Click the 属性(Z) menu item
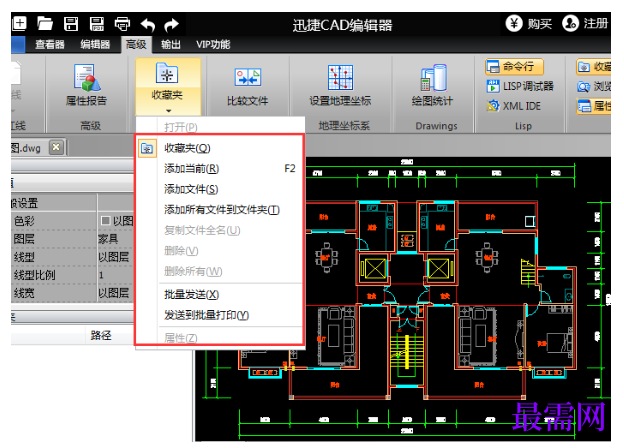The width and height of the screenshot is (624, 448). 220,338
